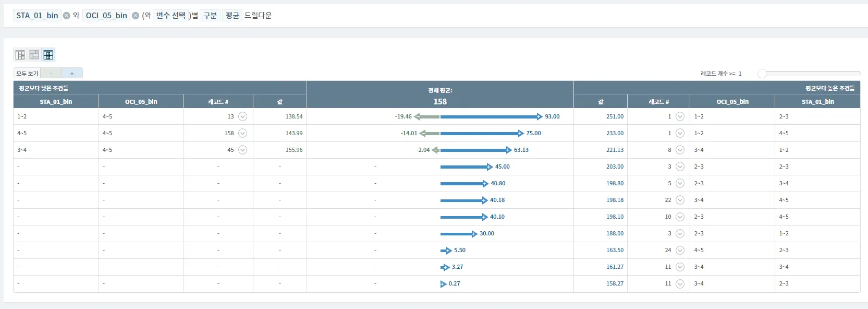Select the first table layout view icon
Viewport: 868px width, 309px height.
click(20, 55)
